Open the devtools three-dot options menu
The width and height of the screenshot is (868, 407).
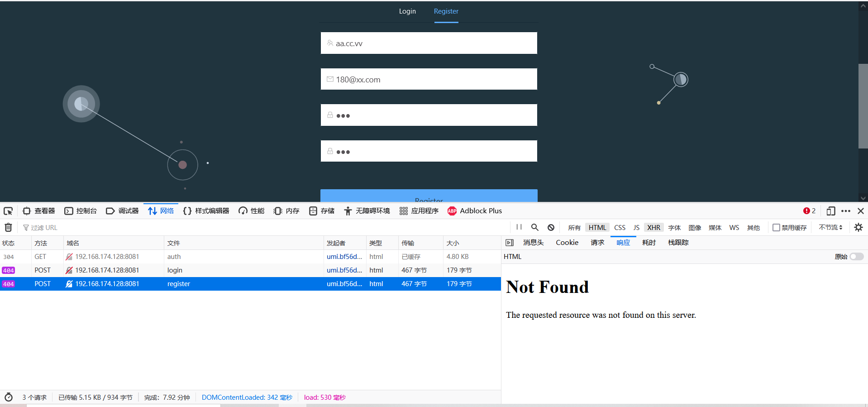846,211
